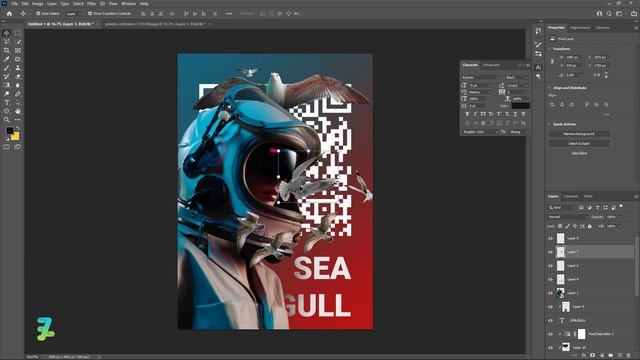Select the Clone Stamp tool
Screen dimensions: 640x360
point(18,68)
